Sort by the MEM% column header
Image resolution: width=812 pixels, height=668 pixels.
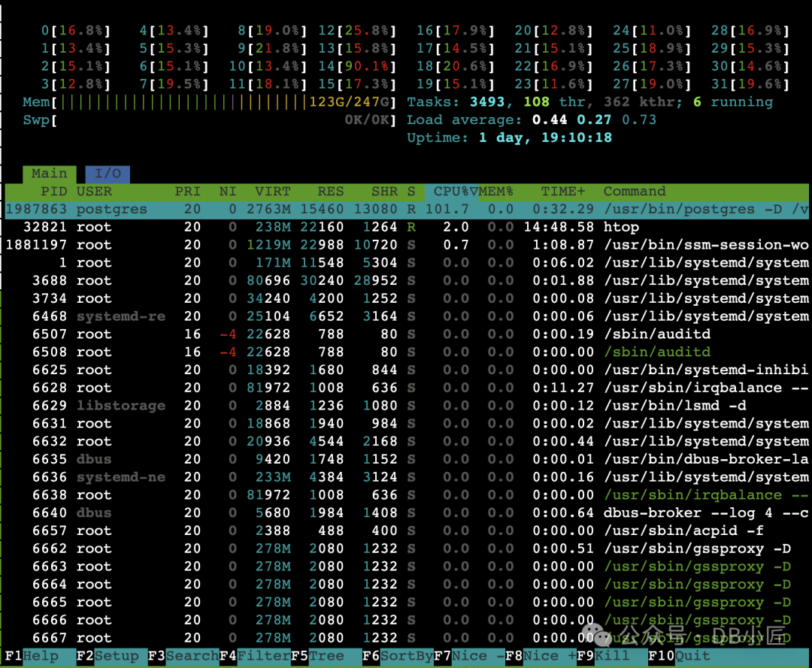(496, 192)
